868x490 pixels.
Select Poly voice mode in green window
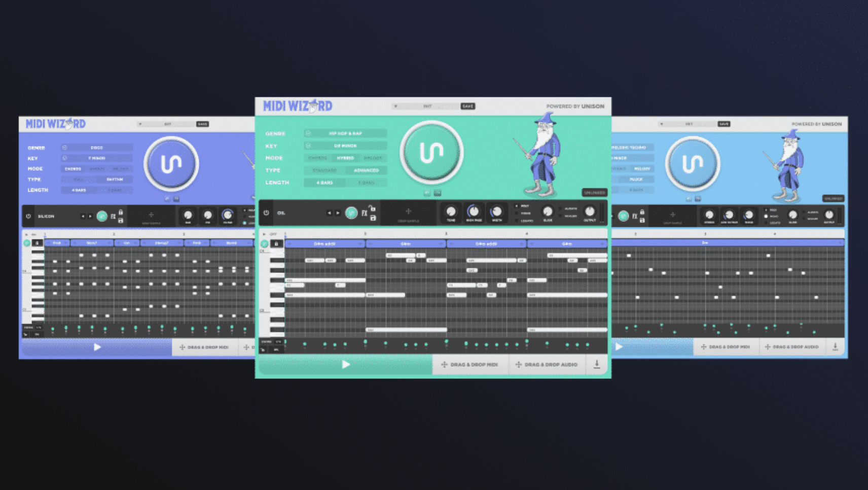coord(522,206)
